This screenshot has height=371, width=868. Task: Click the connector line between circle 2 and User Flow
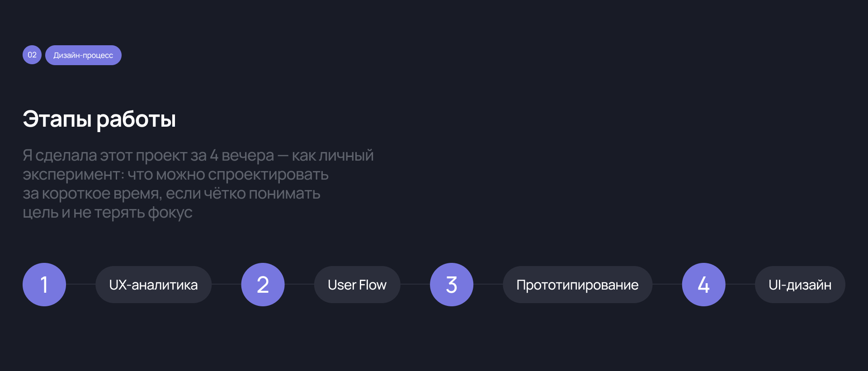[x=299, y=285]
